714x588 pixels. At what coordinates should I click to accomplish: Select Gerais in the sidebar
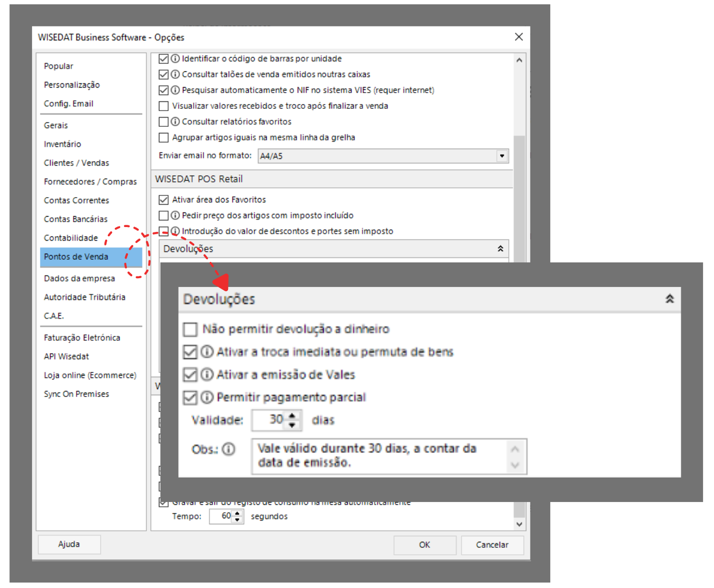tap(56, 125)
